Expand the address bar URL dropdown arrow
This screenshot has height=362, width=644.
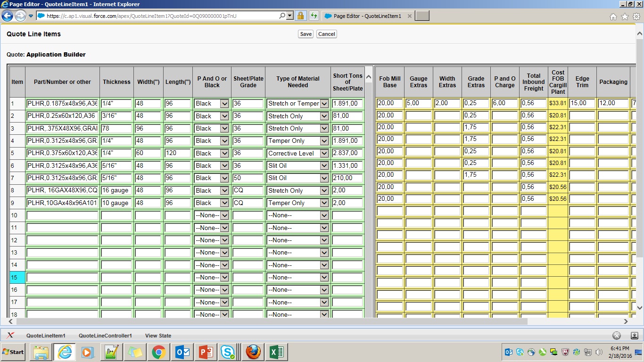pyautogui.click(x=289, y=16)
